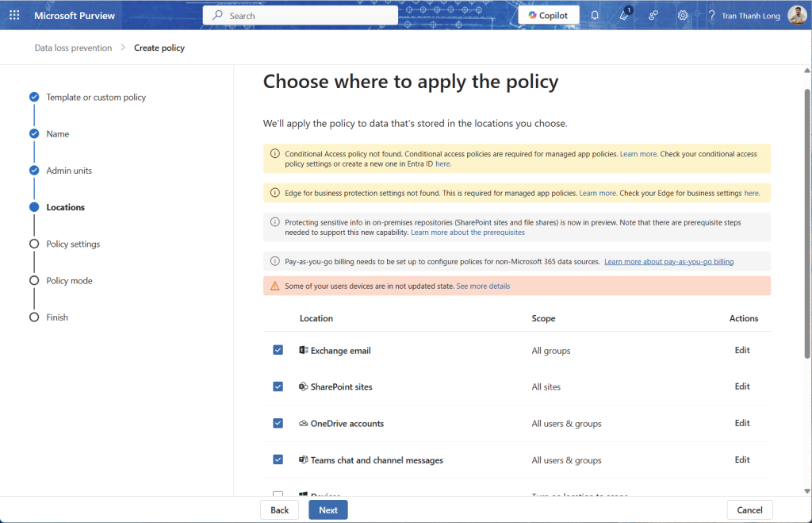This screenshot has width=812, height=523.
Task: Open the notifications bell
Action: click(x=595, y=15)
